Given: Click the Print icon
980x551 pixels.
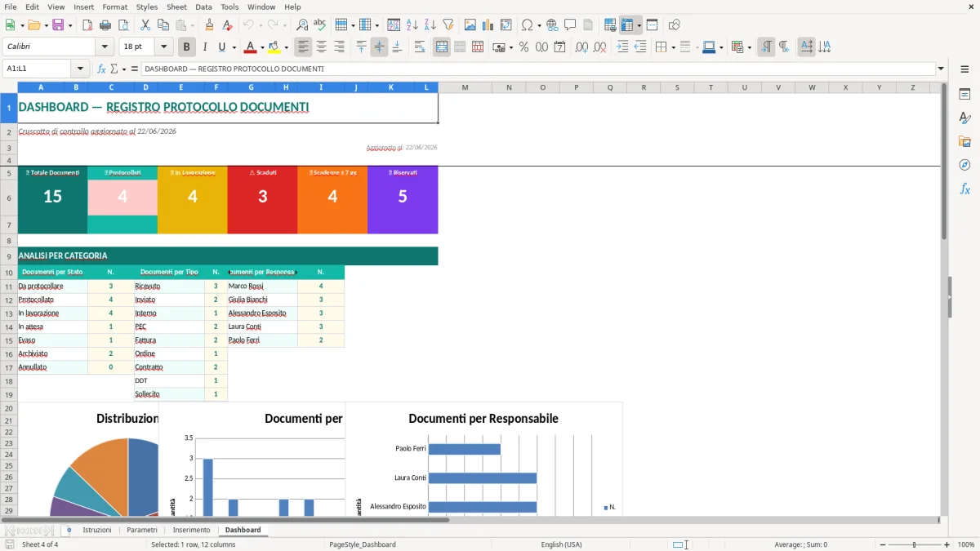Looking at the screenshot, I should [x=105, y=25].
